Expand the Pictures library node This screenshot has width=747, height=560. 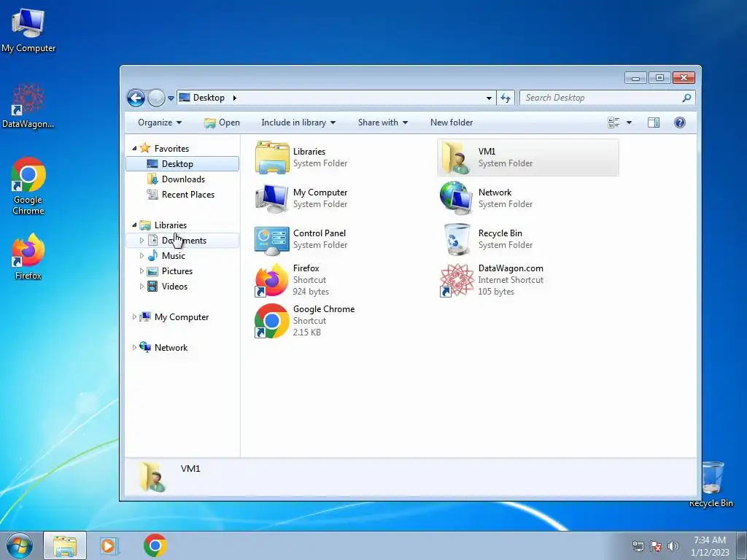click(x=142, y=271)
